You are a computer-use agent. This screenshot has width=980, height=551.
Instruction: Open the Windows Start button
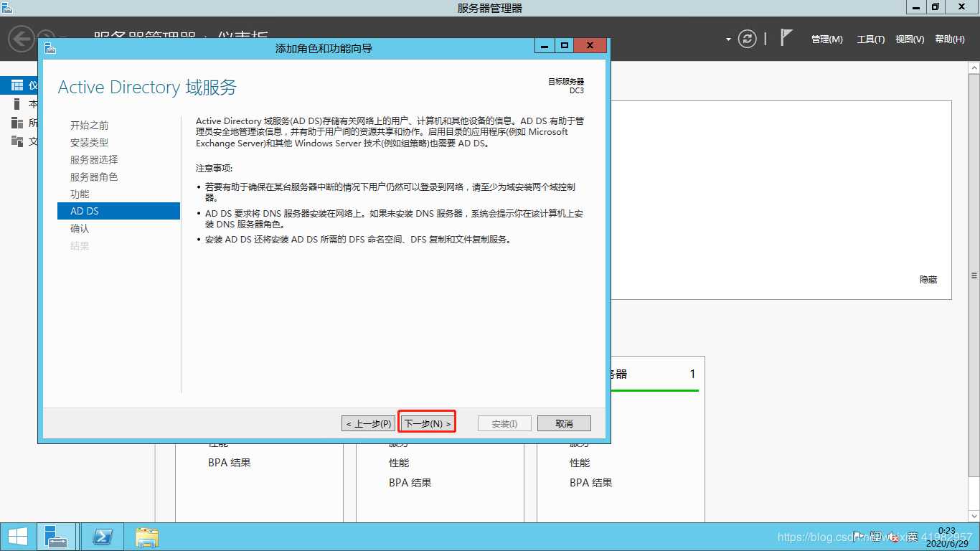point(18,537)
